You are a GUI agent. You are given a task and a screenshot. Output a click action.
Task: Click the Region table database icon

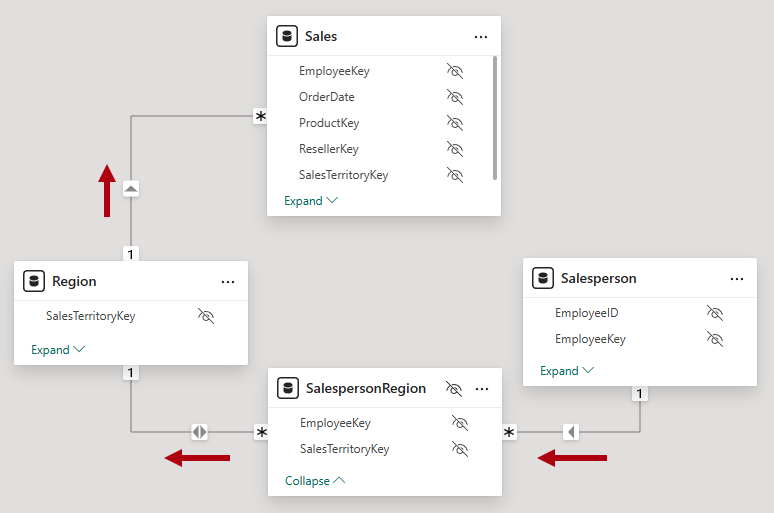(33, 282)
